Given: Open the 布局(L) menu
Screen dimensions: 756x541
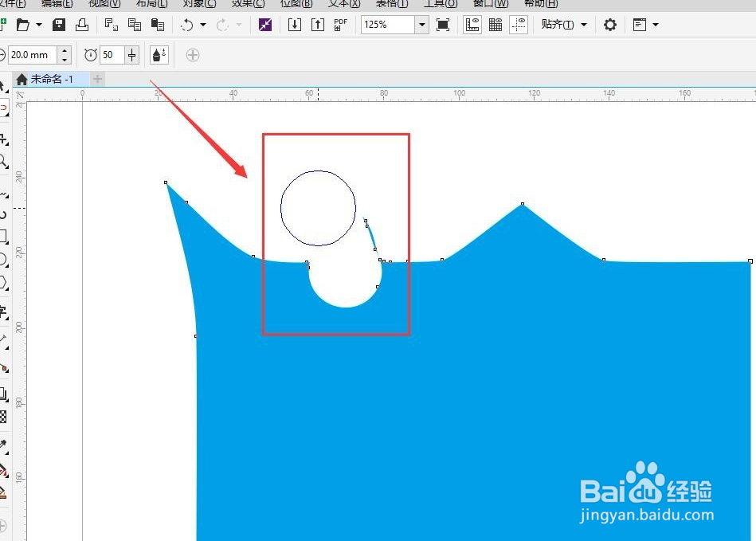Looking at the screenshot, I should 152,3.
